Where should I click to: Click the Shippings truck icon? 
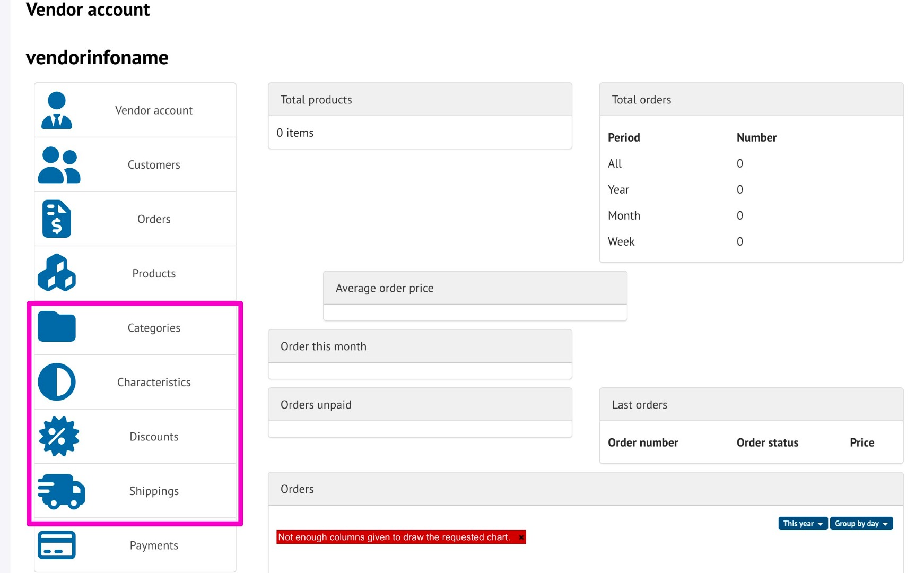[x=61, y=491]
